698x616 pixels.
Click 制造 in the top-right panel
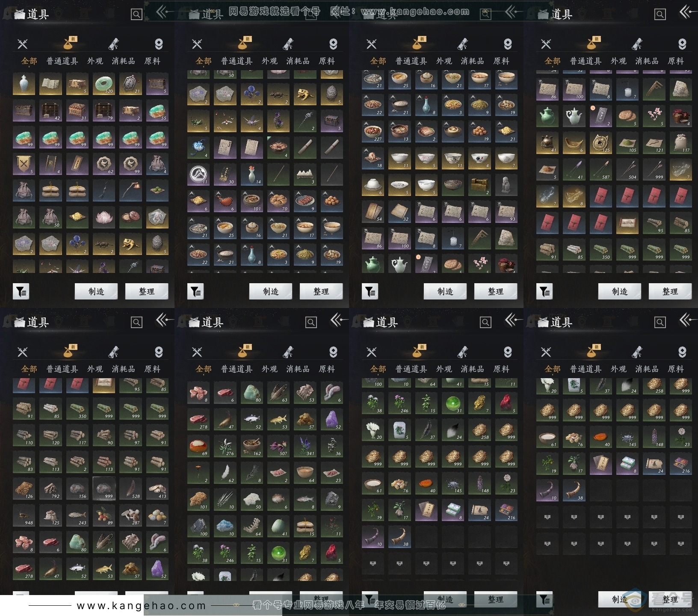pyautogui.click(x=620, y=291)
